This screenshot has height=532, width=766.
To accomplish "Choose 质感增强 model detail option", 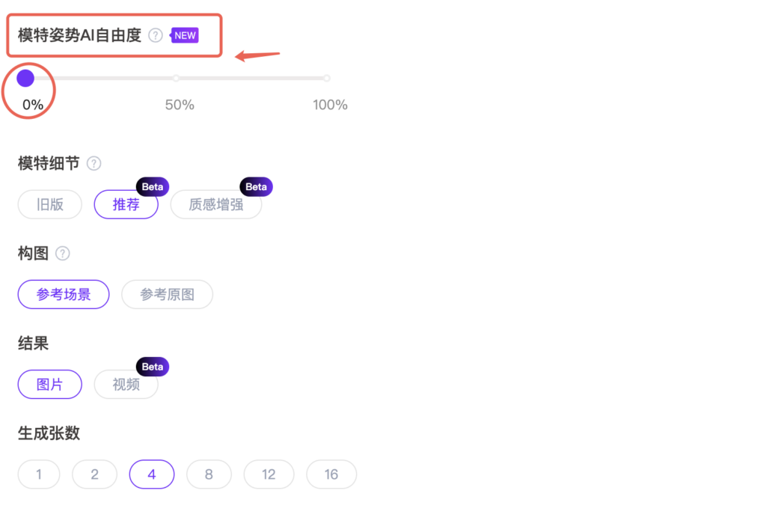I will (216, 204).
